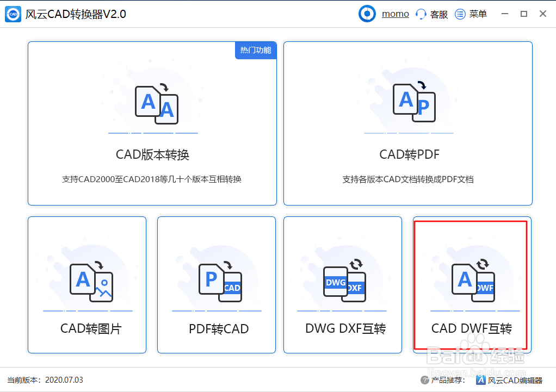
Task: Click the 客服 label
Action: (439, 15)
